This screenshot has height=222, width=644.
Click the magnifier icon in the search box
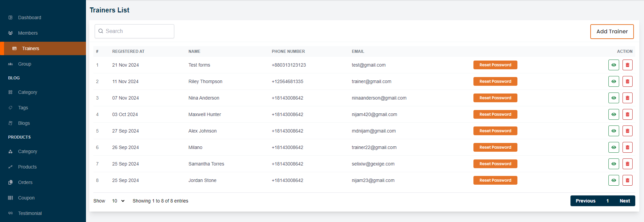(101, 31)
